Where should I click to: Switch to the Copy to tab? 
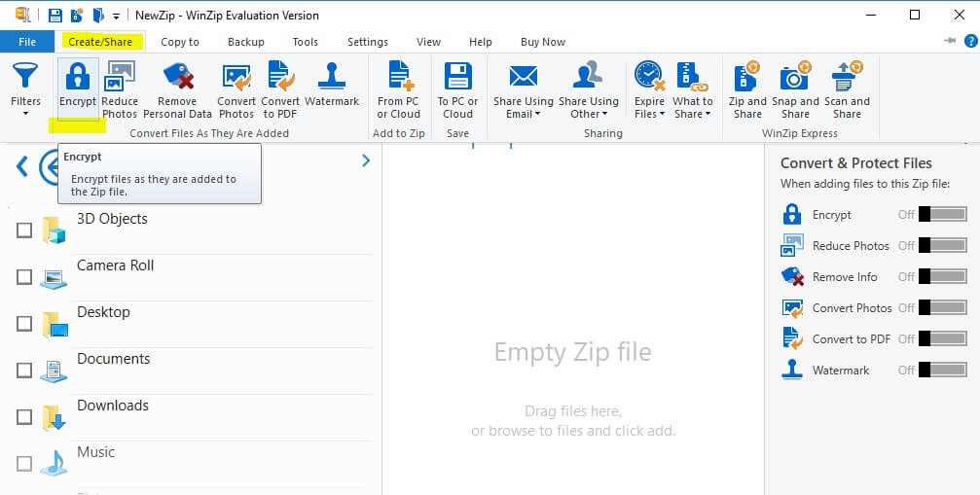pyautogui.click(x=180, y=42)
